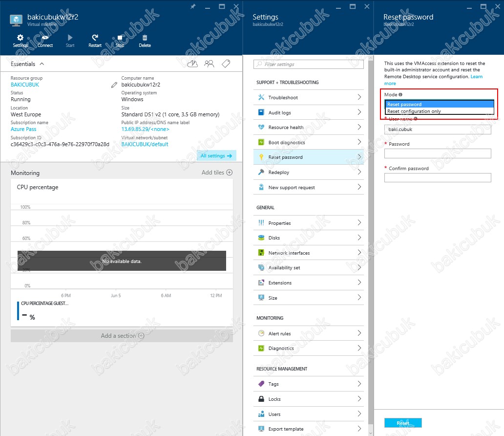Click the Mode info icon
This screenshot has width=504, height=436.
[x=400, y=95]
